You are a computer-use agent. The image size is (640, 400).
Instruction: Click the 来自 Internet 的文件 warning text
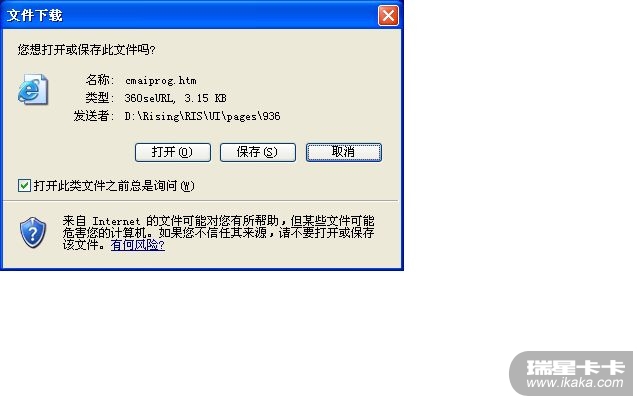(218, 233)
